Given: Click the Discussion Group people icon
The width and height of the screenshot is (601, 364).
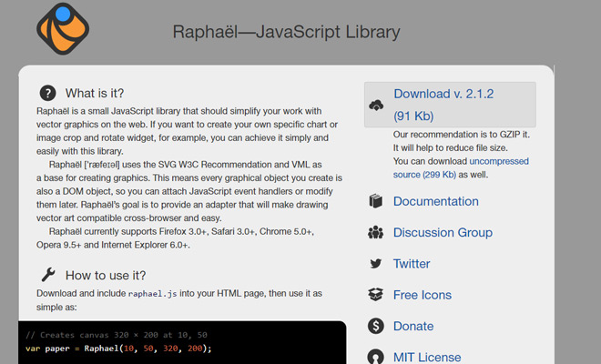Looking at the screenshot, I should pos(375,233).
